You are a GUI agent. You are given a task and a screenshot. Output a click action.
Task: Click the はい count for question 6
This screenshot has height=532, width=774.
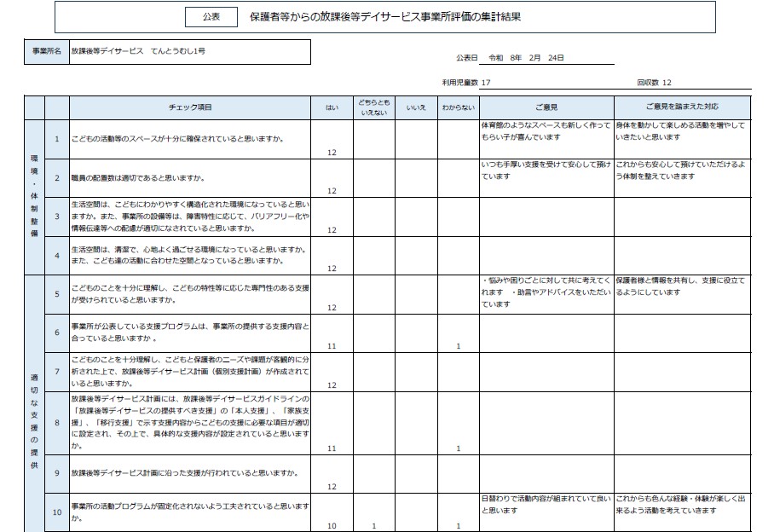tap(332, 346)
